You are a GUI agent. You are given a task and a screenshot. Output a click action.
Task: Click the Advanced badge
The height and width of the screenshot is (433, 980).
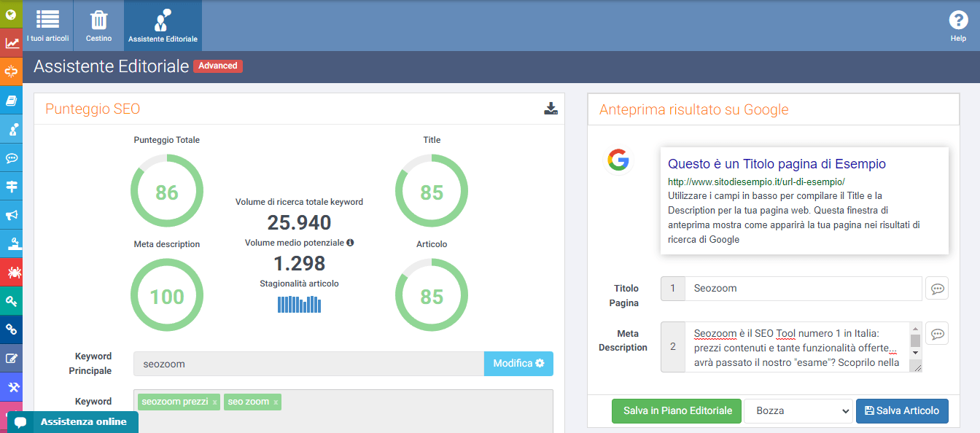(218, 66)
